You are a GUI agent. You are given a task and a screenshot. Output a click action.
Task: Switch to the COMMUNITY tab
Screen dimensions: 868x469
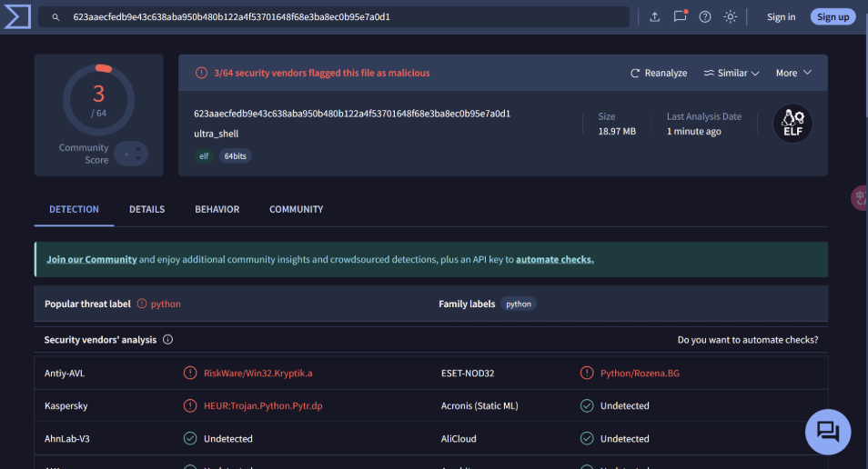tap(297, 209)
